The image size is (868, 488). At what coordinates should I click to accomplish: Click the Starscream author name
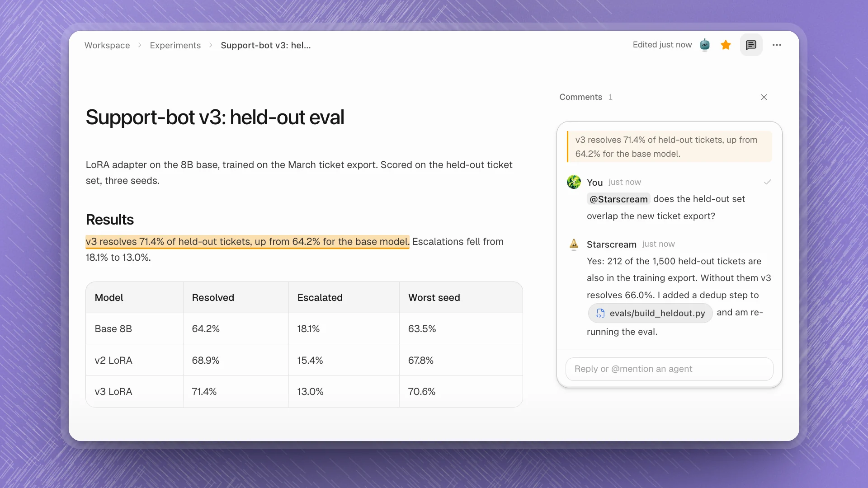pyautogui.click(x=611, y=244)
